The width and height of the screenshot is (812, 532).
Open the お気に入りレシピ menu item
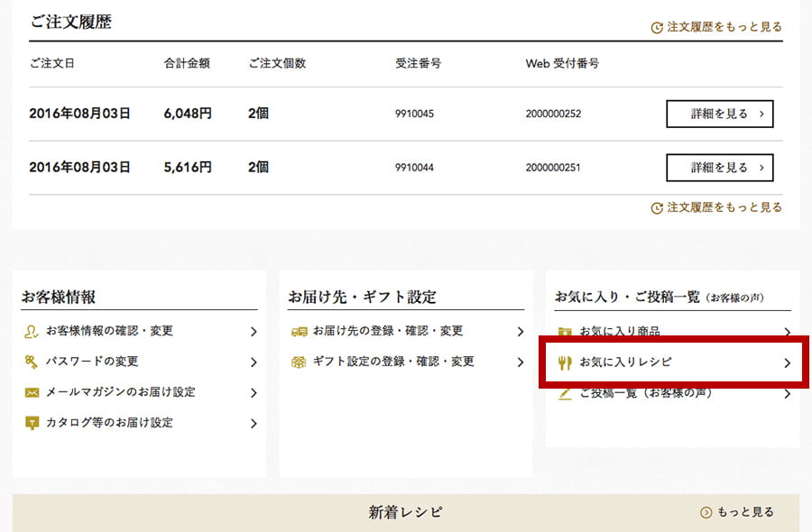coord(625,362)
